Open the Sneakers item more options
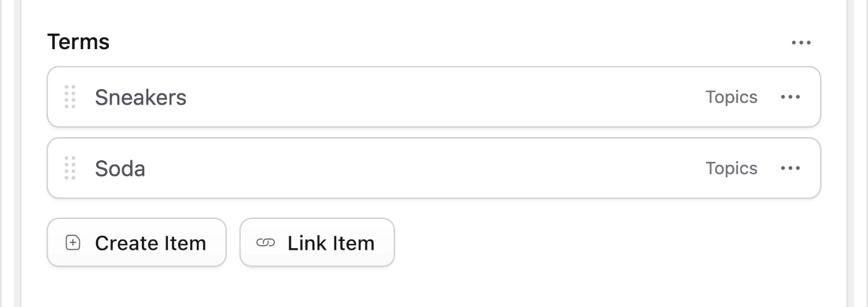The height and width of the screenshot is (307, 868). [790, 97]
